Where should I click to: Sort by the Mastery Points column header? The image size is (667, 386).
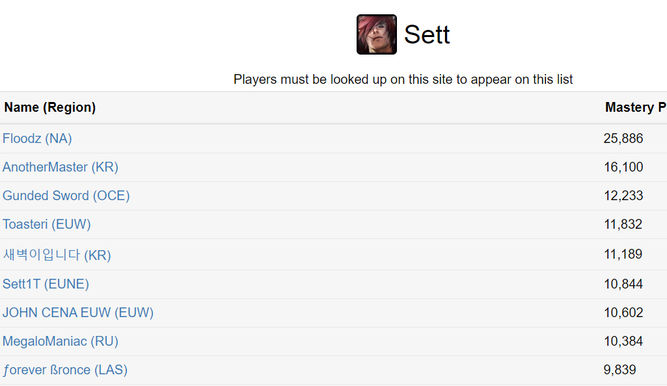click(x=636, y=107)
